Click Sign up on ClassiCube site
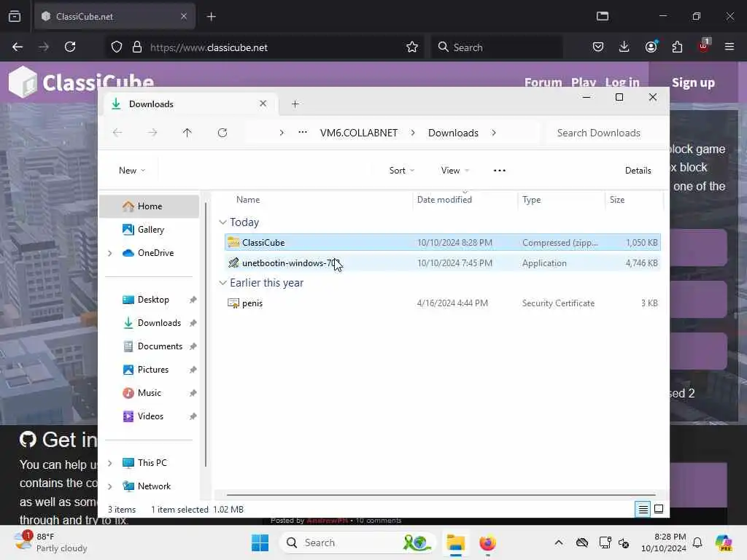The height and width of the screenshot is (560, 747). coord(693,82)
